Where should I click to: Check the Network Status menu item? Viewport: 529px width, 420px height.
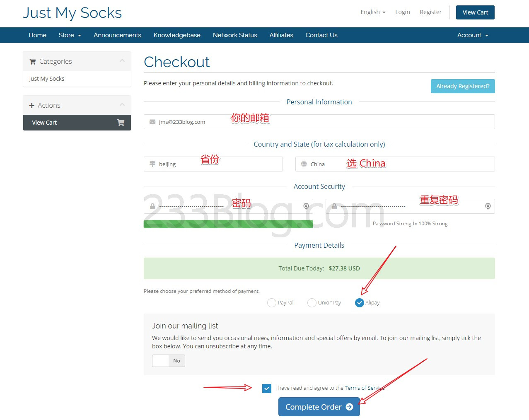coord(235,35)
